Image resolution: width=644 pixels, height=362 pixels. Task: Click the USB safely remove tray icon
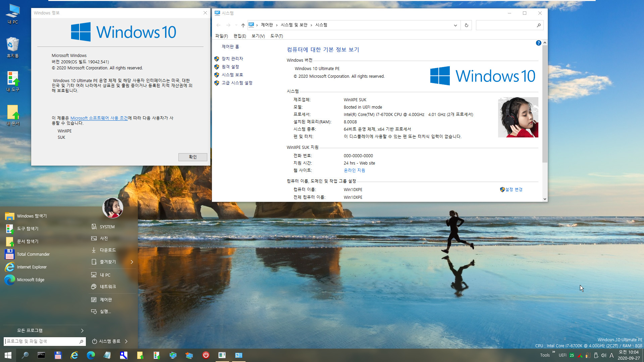pyautogui.click(x=596, y=355)
